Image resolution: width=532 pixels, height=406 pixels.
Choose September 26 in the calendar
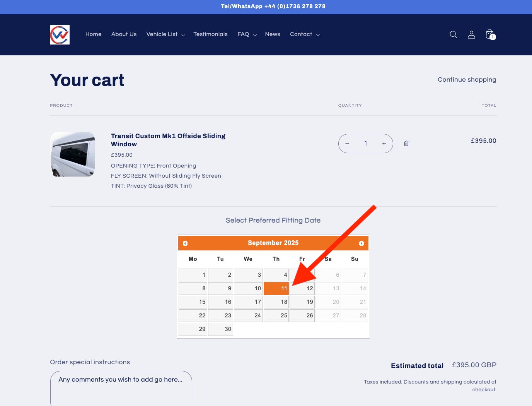click(302, 315)
